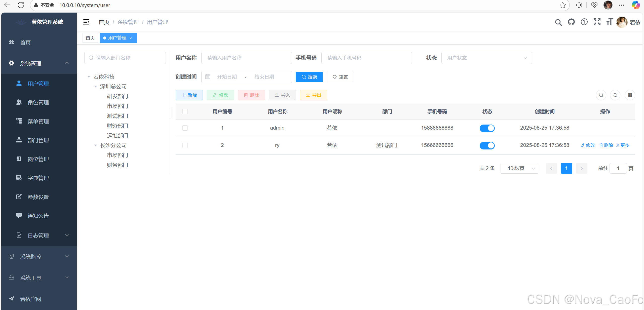Go back with browser back arrow
644x310 pixels.
coord(8,5)
